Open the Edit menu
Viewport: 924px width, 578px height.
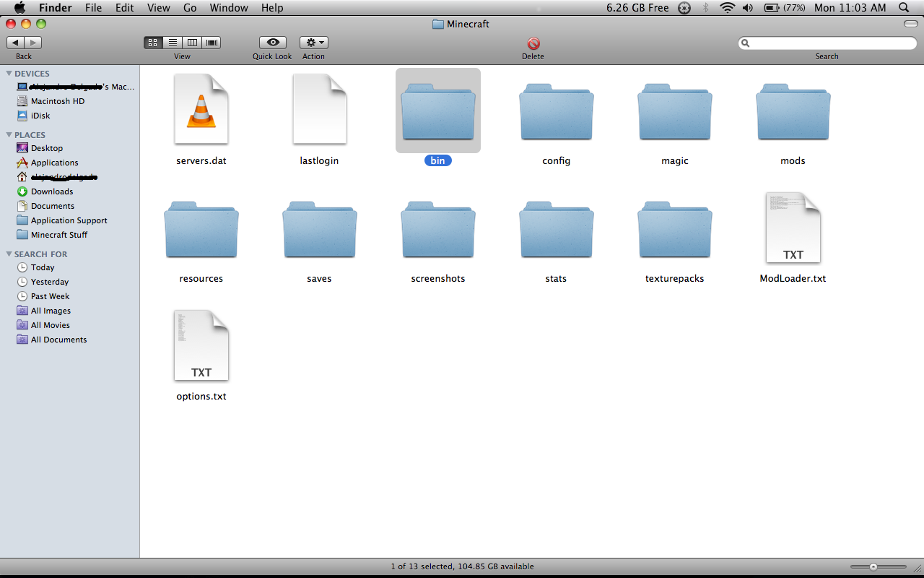point(125,8)
